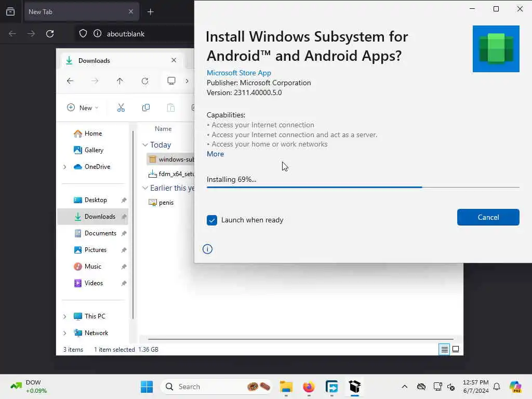Reload the Firefox page
Image resolution: width=532 pixels, height=399 pixels.
click(x=50, y=34)
